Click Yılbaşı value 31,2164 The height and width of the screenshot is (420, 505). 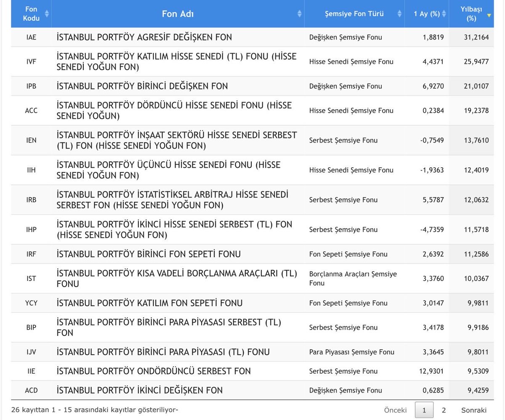point(477,37)
